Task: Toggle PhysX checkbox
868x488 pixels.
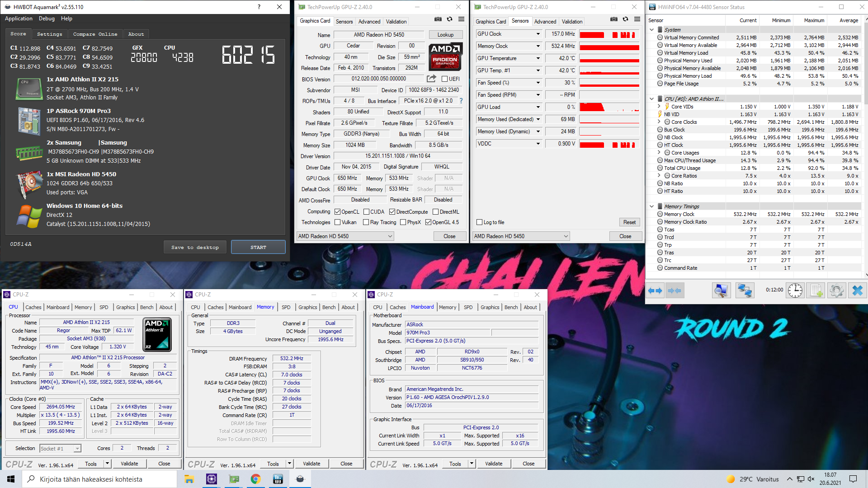Action: coord(403,222)
